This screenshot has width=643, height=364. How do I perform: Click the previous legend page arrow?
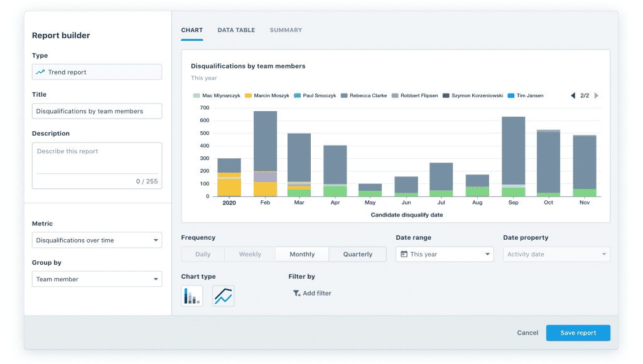[x=572, y=95]
